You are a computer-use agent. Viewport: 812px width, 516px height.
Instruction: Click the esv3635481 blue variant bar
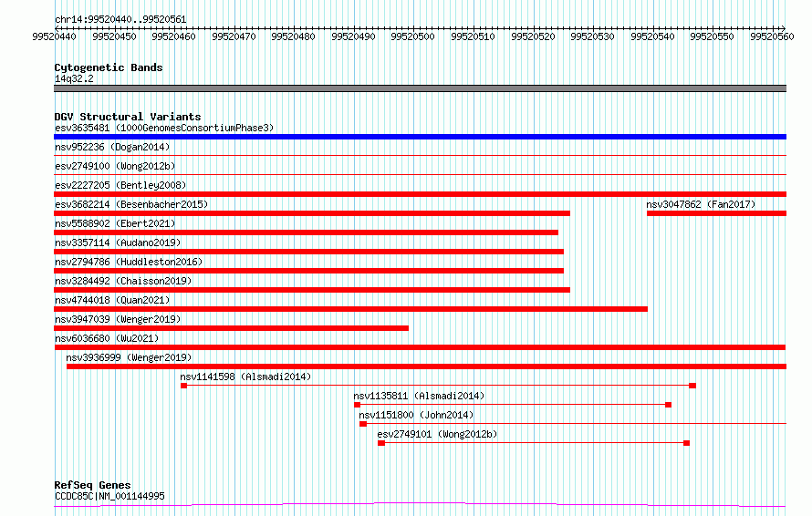tap(420, 137)
